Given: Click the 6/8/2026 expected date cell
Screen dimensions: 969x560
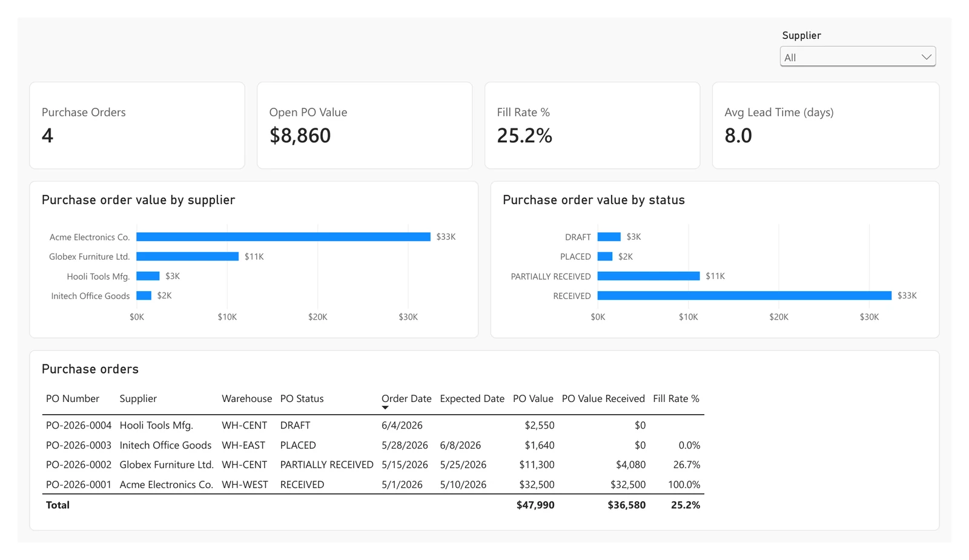Looking at the screenshot, I should pos(460,445).
